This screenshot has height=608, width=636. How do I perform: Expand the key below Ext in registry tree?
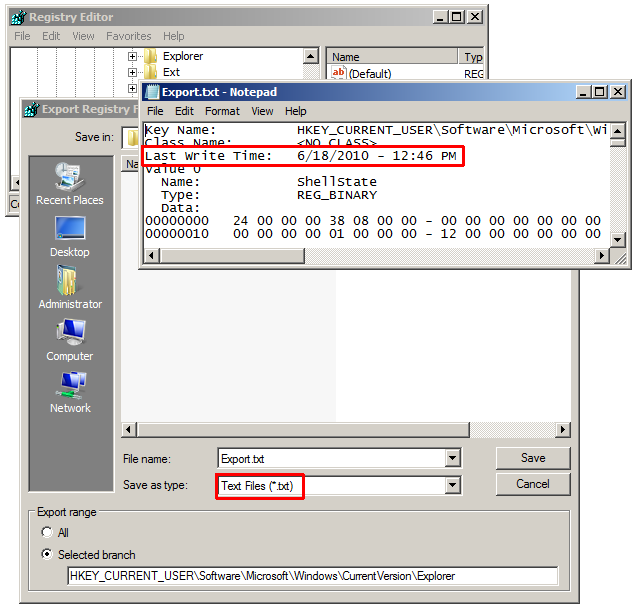click(x=132, y=88)
